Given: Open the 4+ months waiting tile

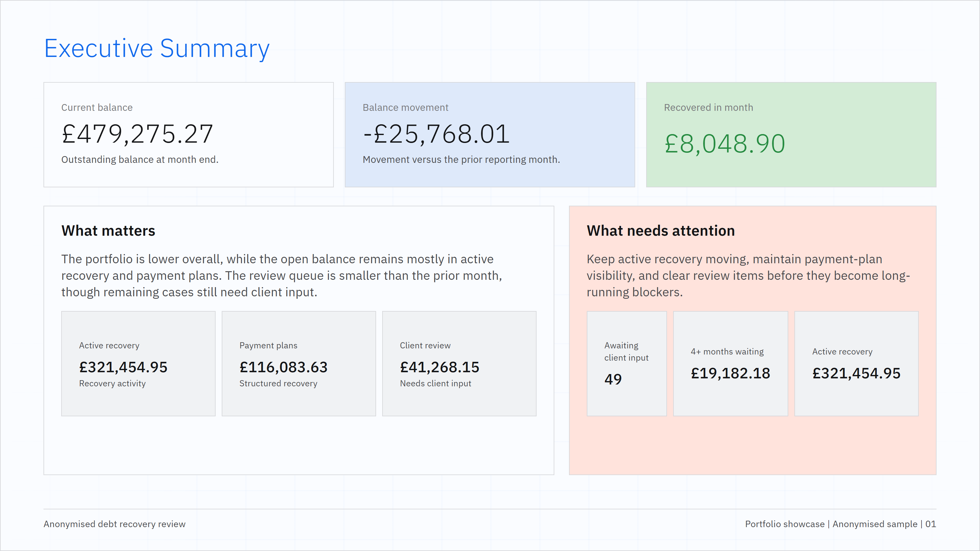Looking at the screenshot, I should (x=730, y=364).
